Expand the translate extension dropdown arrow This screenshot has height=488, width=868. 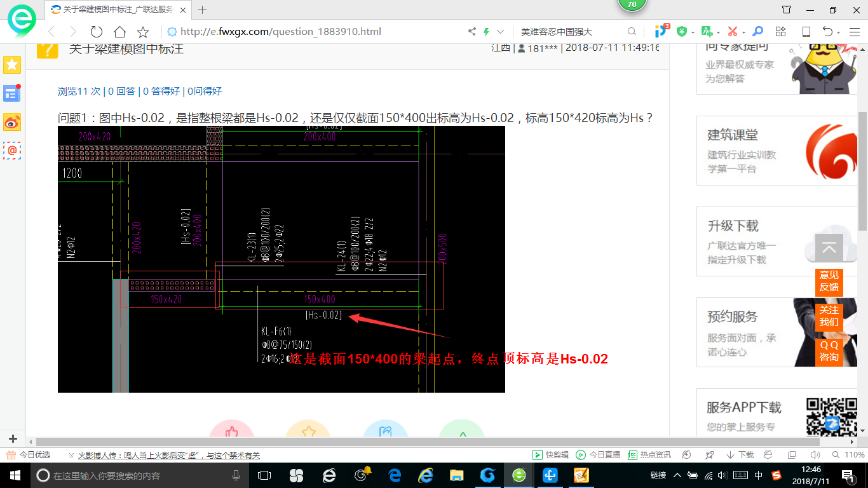tap(718, 32)
